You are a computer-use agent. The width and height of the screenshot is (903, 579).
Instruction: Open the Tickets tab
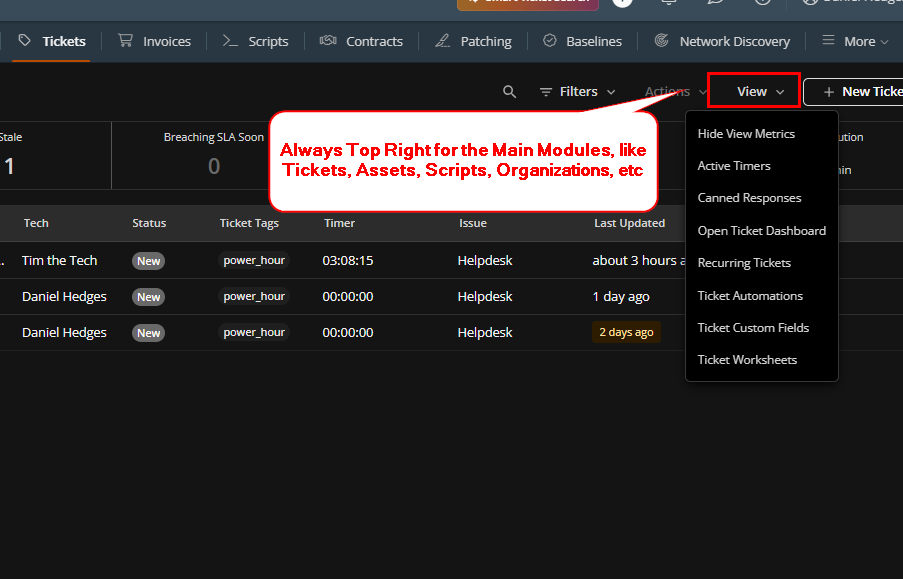coord(52,41)
